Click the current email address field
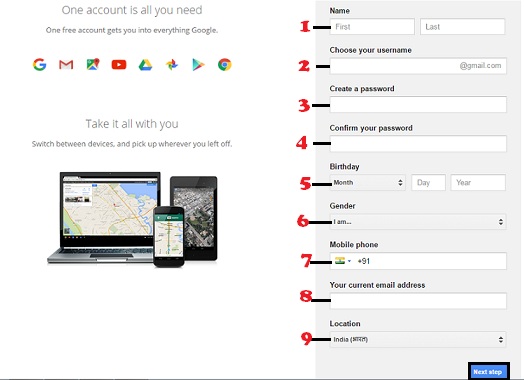The width and height of the screenshot is (524, 380). coord(418,301)
